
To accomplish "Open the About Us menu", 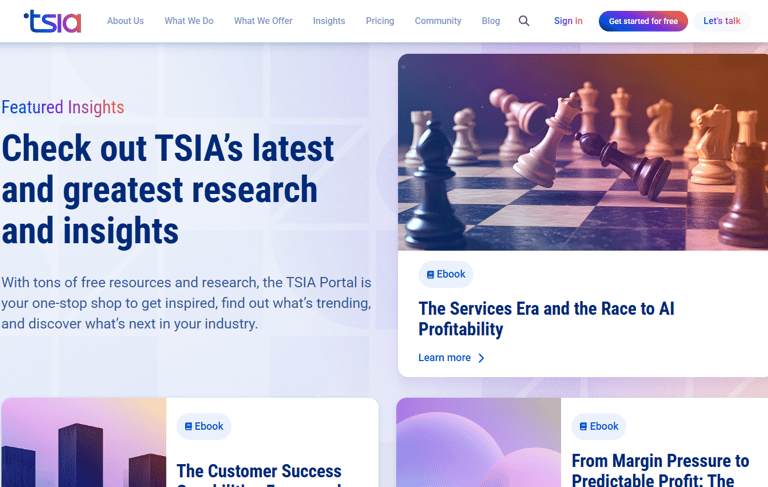I will tap(125, 21).
